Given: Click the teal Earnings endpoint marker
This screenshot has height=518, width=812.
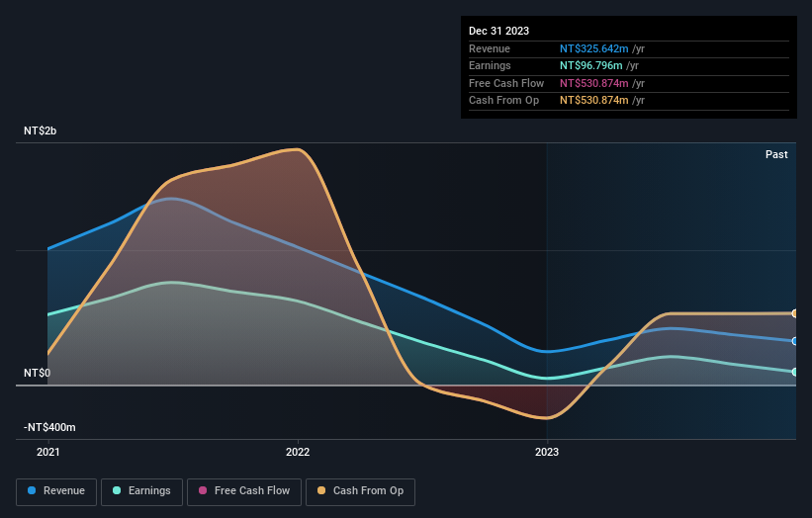Looking at the screenshot, I should click(795, 372).
